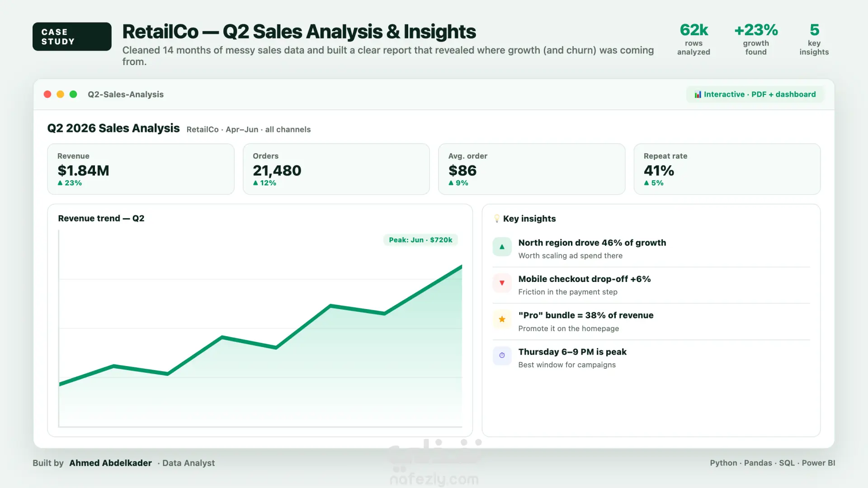Click the lightbulb icon next to Key insights

tap(497, 219)
